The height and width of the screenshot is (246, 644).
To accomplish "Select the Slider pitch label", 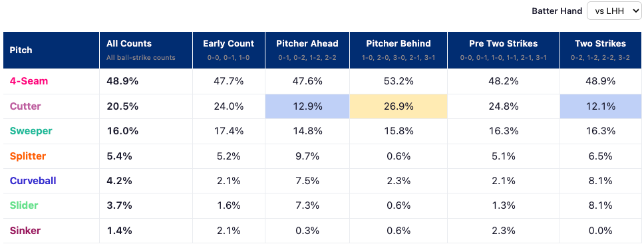I will click(24, 205).
